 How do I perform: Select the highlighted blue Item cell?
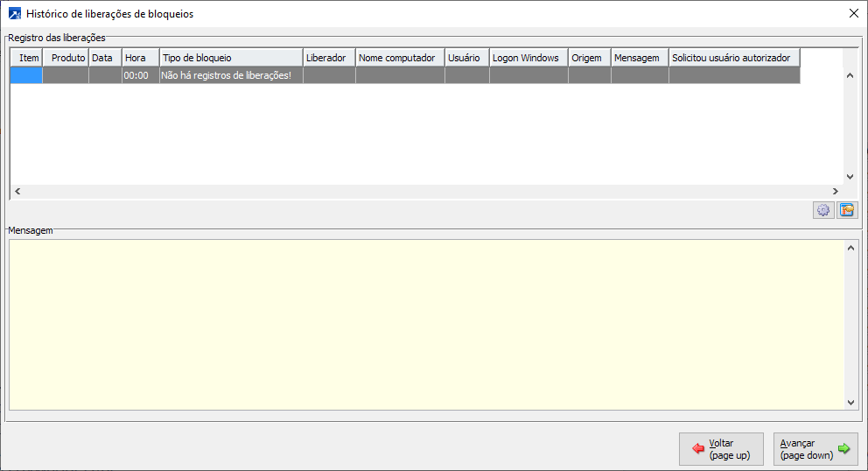pos(26,75)
